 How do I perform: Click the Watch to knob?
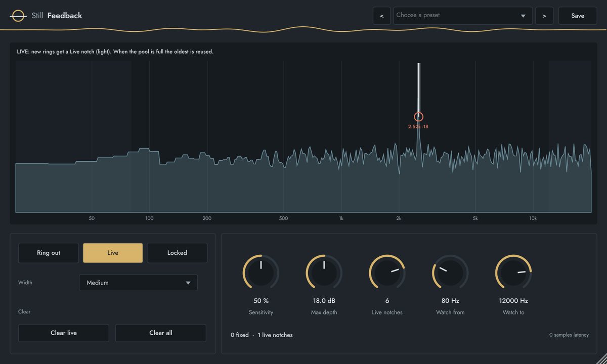click(513, 272)
